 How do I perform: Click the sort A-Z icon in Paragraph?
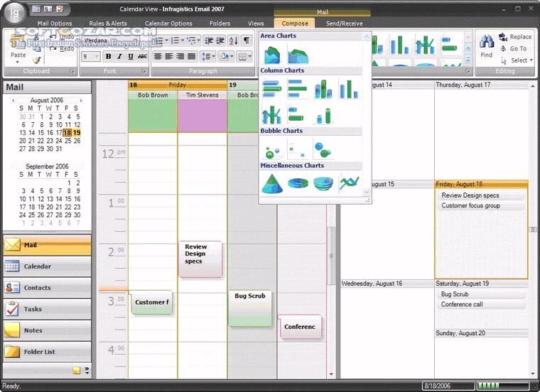click(x=233, y=40)
